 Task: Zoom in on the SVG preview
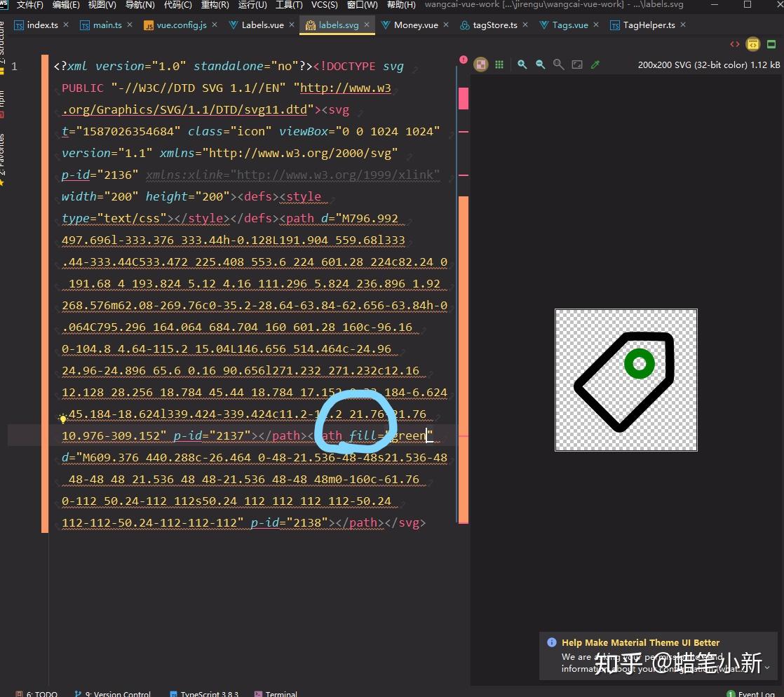pos(522,65)
